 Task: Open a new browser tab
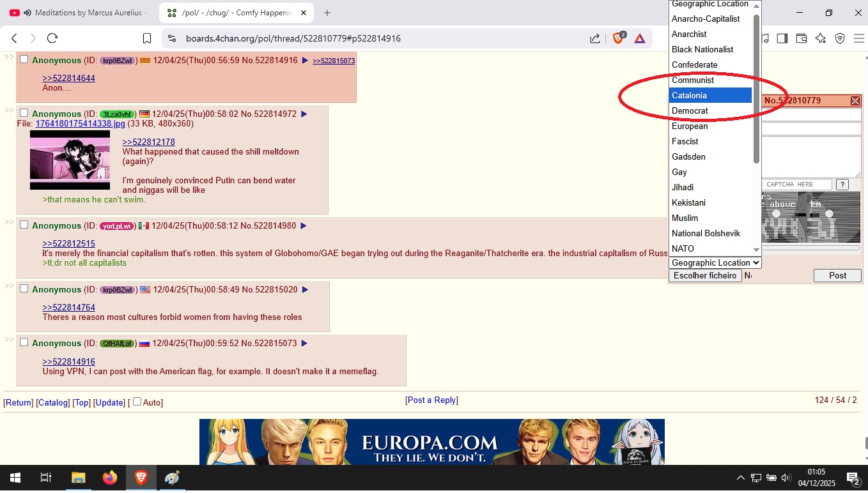(327, 13)
